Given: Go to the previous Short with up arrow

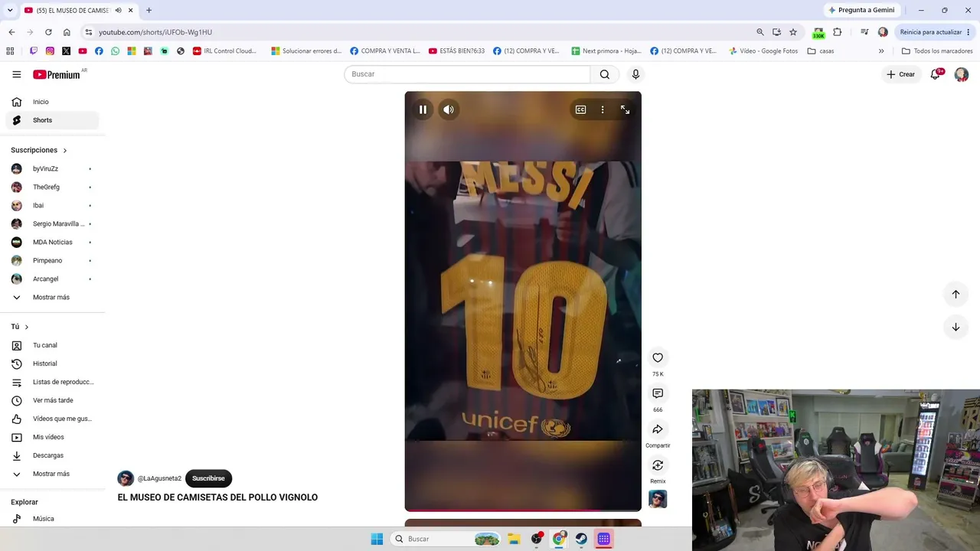Looking at the screenshot, I should point(955,294).
